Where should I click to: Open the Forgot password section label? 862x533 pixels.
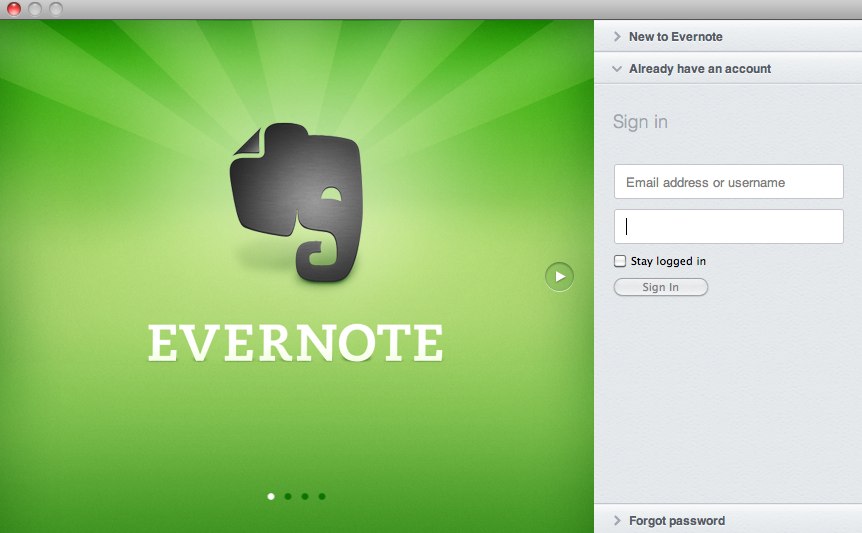[676, 521]
